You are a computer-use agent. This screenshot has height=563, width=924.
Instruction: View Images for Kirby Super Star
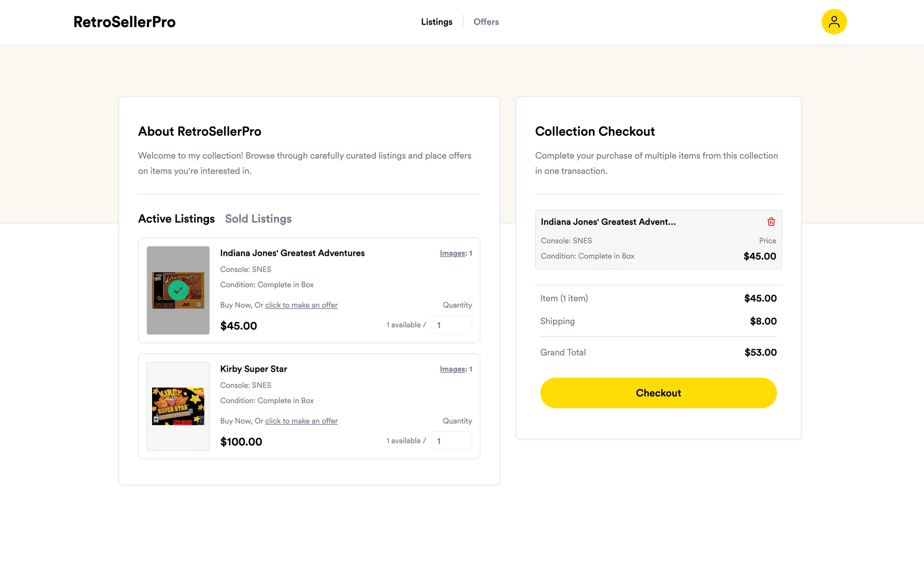(452, 369)
